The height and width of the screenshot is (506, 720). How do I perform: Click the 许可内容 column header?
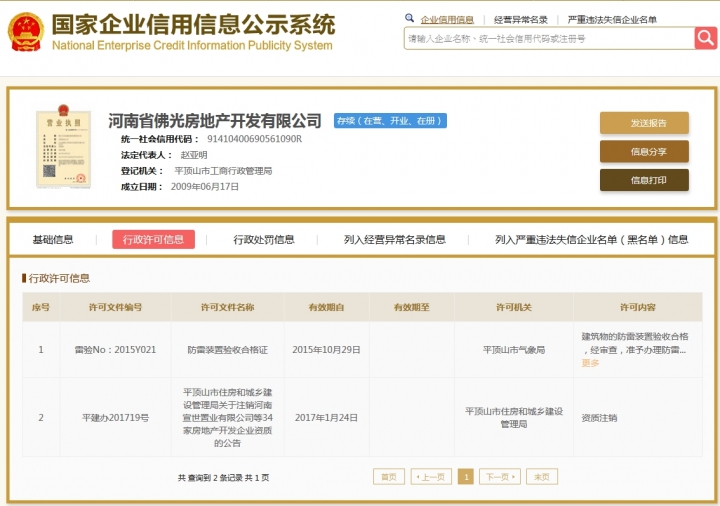638,307
